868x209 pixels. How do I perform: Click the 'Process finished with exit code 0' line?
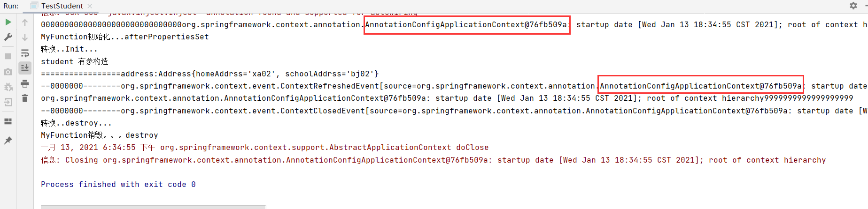[118, 185]
